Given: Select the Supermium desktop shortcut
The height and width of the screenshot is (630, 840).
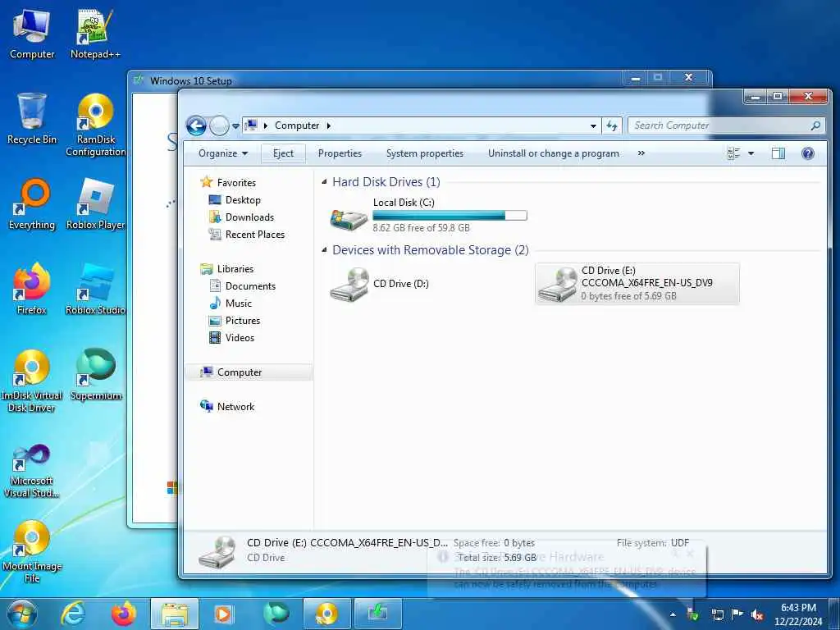Looking at the screenshot, I should click(x=95, y=375).
